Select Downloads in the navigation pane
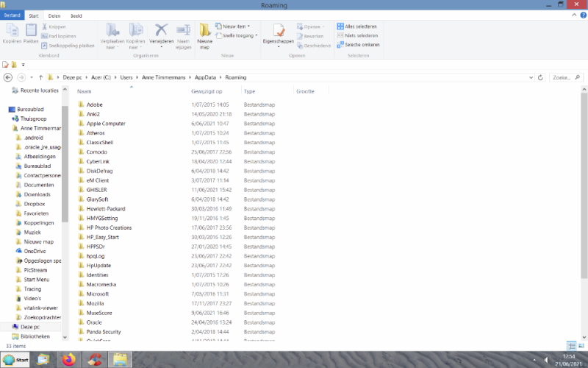Image resolution: width=588 pixels, height=368 pixels. pos(37,194)
